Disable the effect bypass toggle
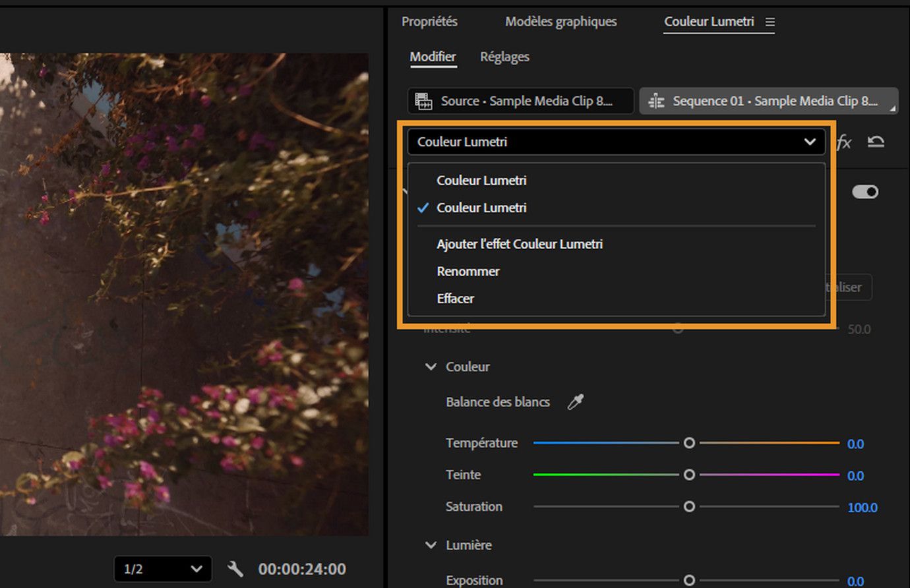The image size is (910, 588). [866, 192]
